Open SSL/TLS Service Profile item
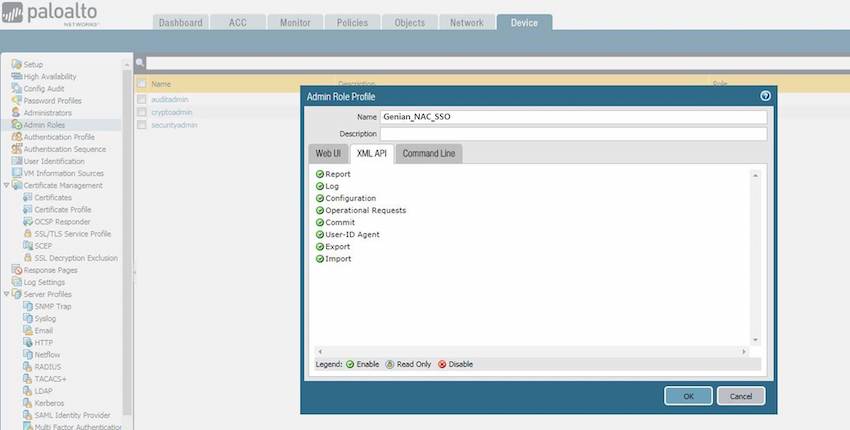The width and height of the screenshot is (850, 430). (72, 234)
